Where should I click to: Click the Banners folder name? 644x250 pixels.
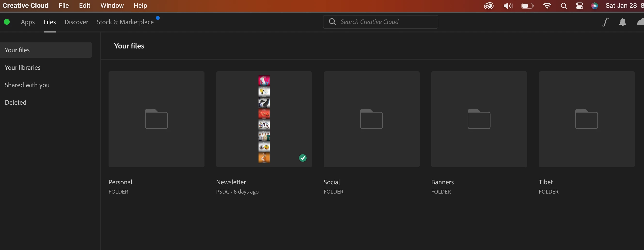442,182
